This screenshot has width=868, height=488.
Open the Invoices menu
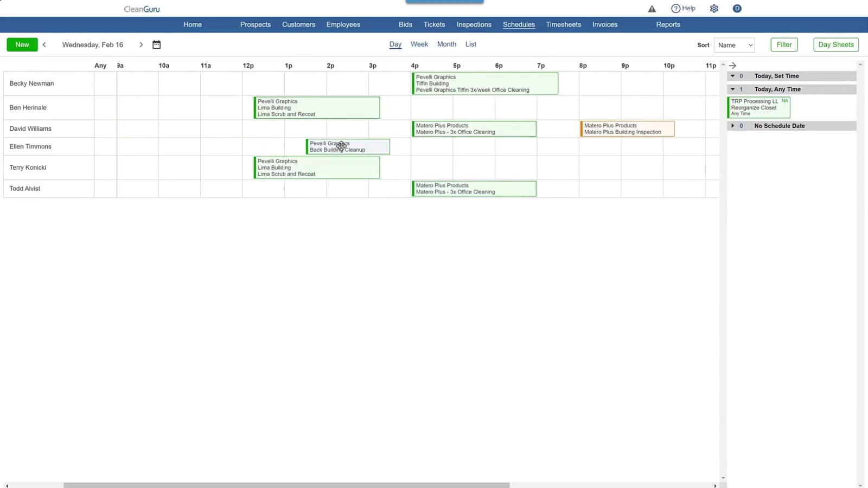(605, 24)
